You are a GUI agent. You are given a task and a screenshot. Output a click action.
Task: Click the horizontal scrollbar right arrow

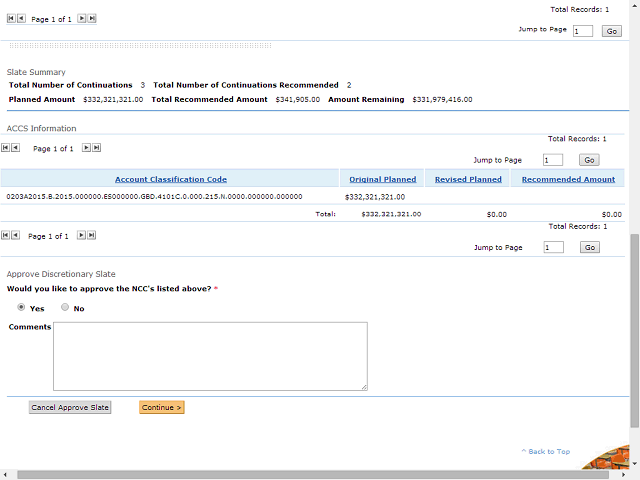(x=623, y=475)
